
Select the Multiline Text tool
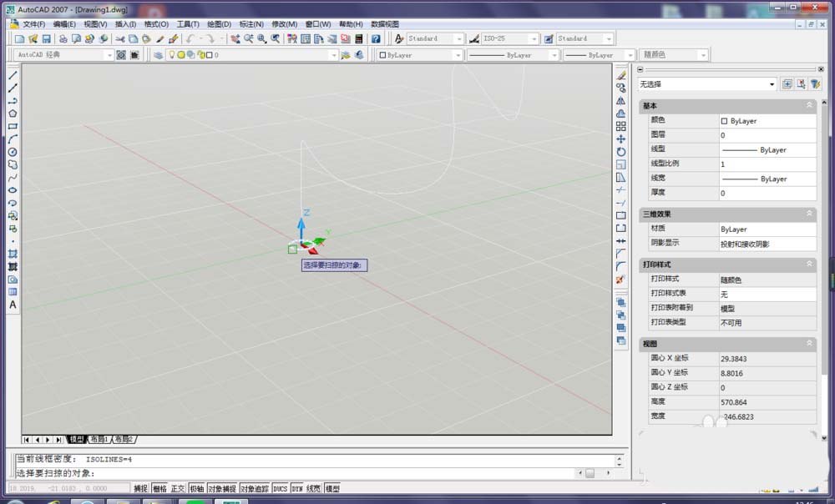click(13, 305)
